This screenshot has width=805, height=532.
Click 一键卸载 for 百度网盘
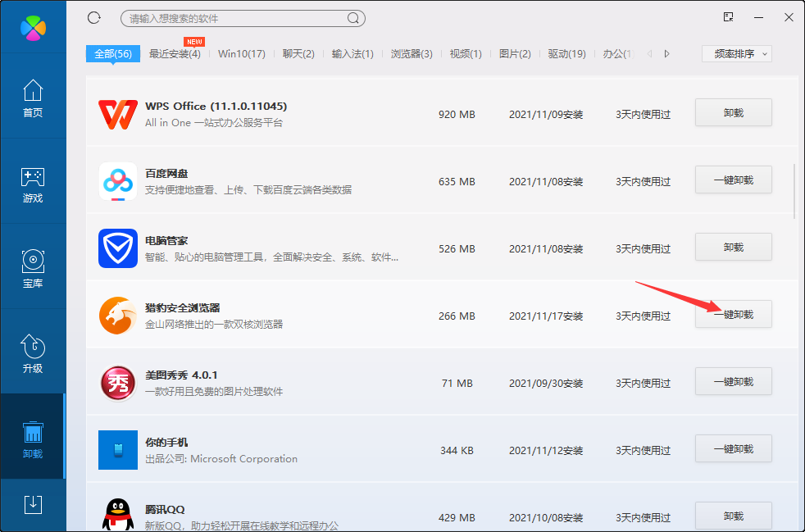click(x=733, y=180)
